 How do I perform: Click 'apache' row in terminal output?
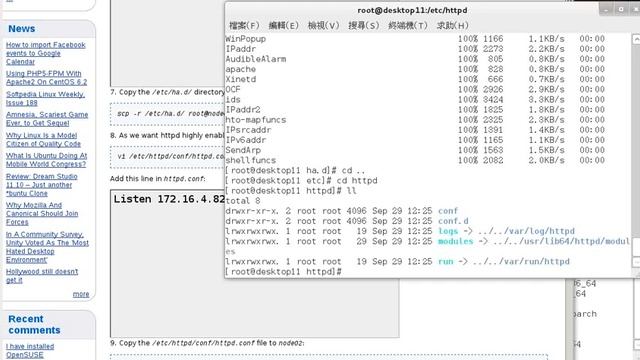[x=415, y=69]
